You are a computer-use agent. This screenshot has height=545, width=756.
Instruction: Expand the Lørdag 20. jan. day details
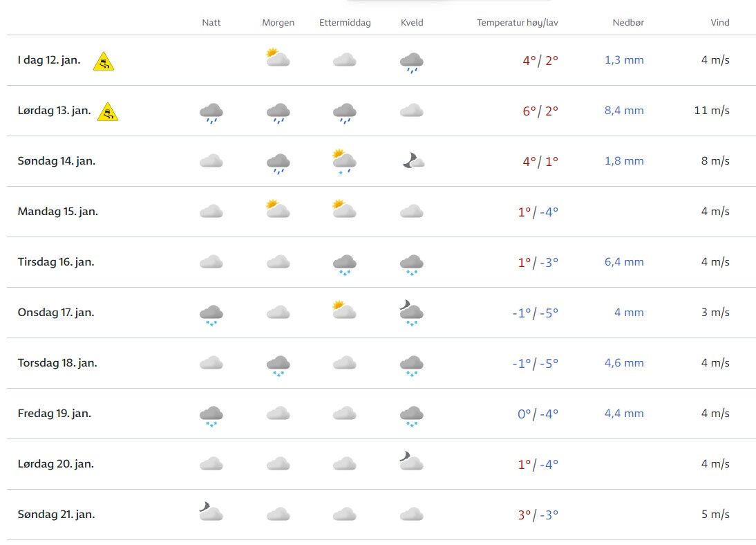pyautogui.click(x=56, y=464)
